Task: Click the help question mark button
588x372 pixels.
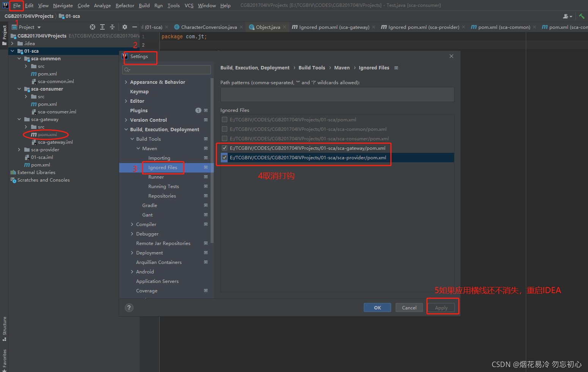Action: click(129, 308)
